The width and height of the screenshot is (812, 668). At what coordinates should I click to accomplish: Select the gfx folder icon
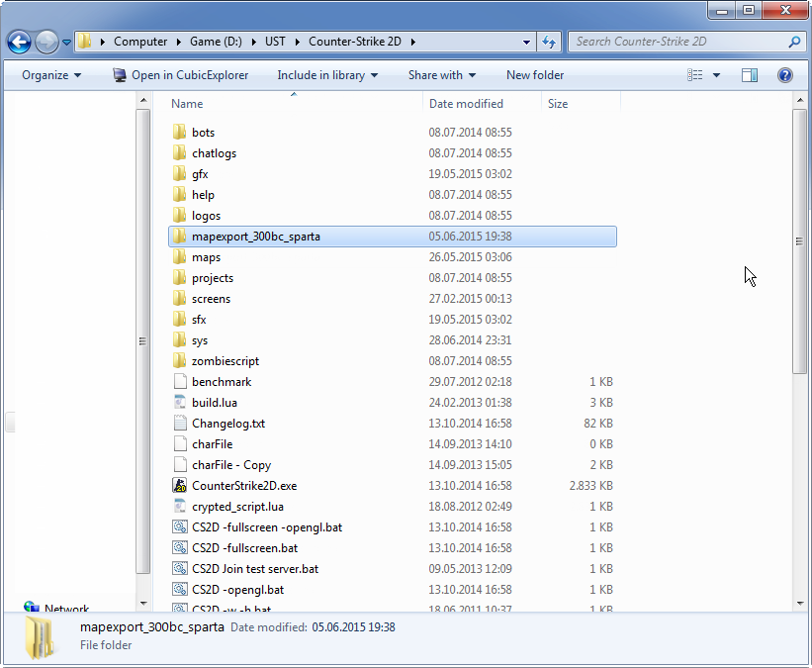(x=179, y=173)
